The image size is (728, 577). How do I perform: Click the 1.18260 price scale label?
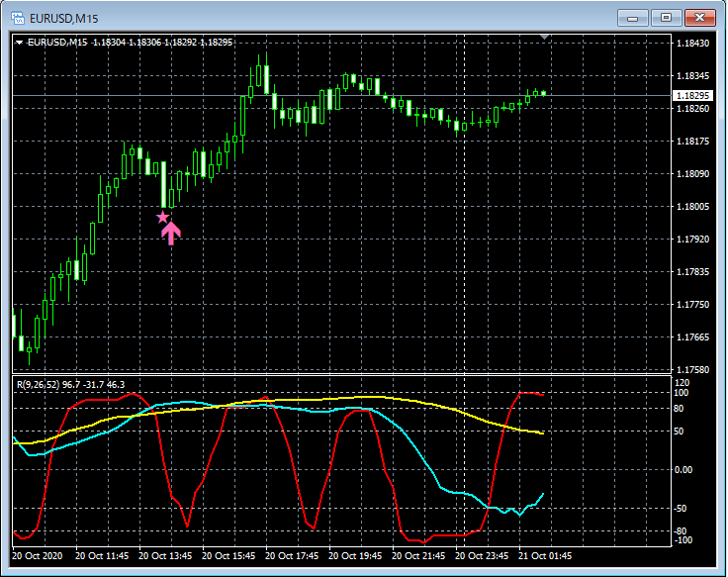pyautogui.click(x=692, y=108)
